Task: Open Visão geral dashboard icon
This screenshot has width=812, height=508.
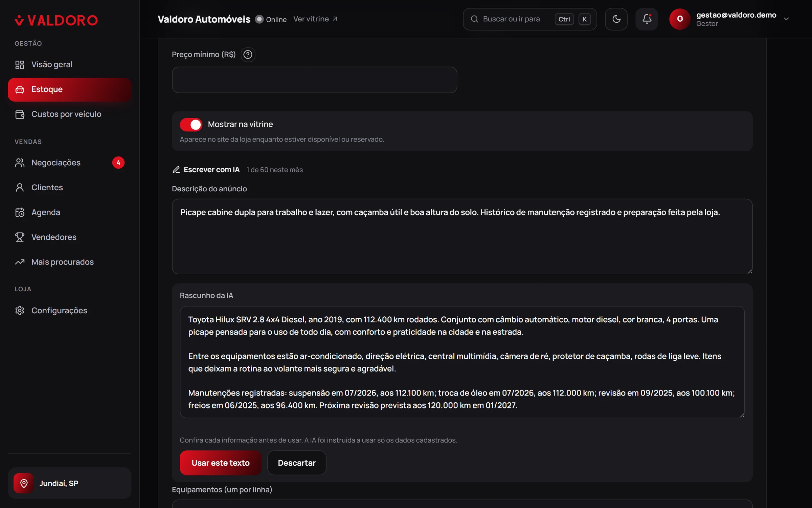Action: 20,65
